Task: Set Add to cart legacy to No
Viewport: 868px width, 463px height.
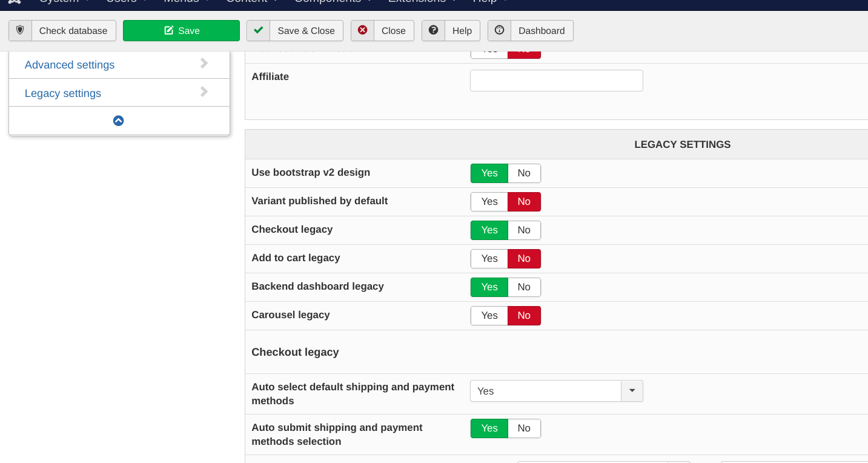Action: coord(524,259)
